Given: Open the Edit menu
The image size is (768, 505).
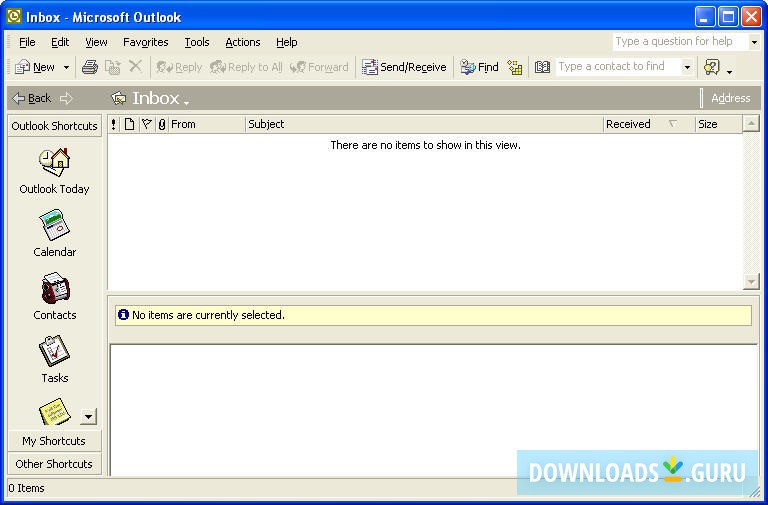Looking at the screenshot, I should [60, 42].
